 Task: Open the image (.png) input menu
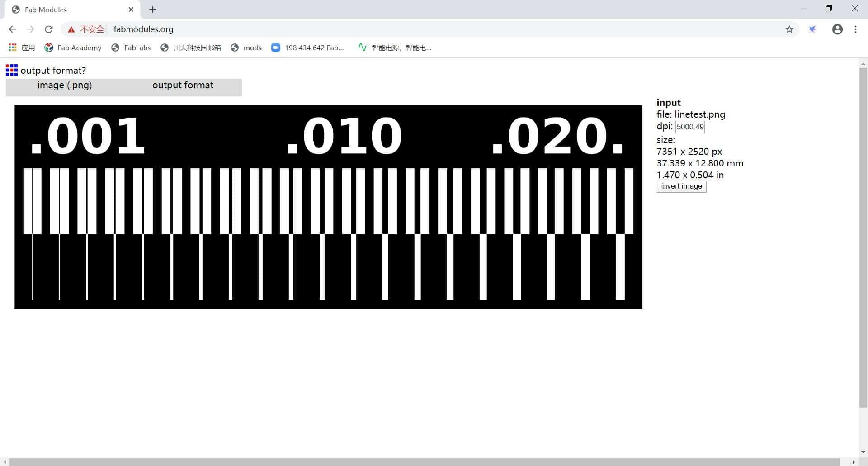coord(65,86)
